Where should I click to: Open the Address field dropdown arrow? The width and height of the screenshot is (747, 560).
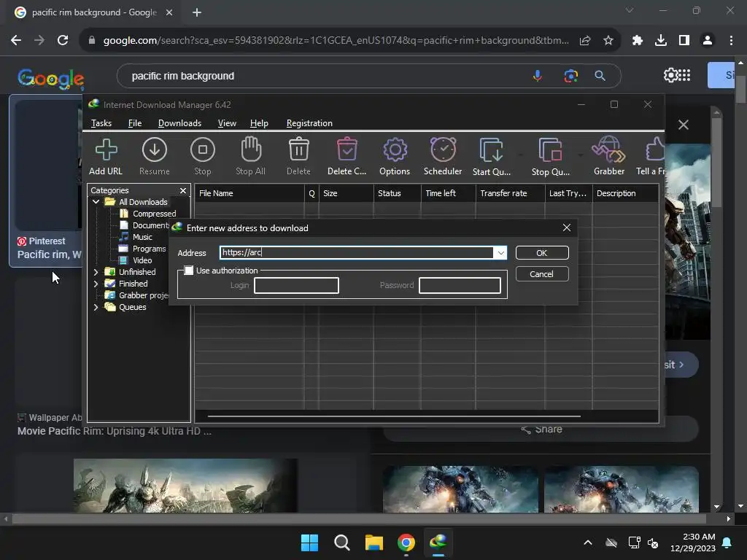500,253
